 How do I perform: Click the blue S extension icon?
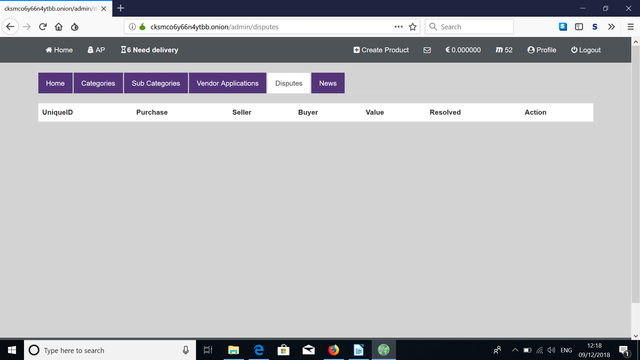563,27
